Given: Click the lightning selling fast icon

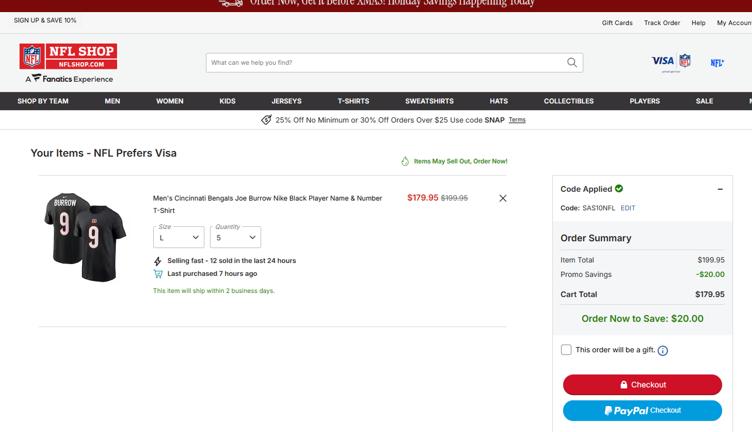Looking at the screenshot, I should point(158,261).
